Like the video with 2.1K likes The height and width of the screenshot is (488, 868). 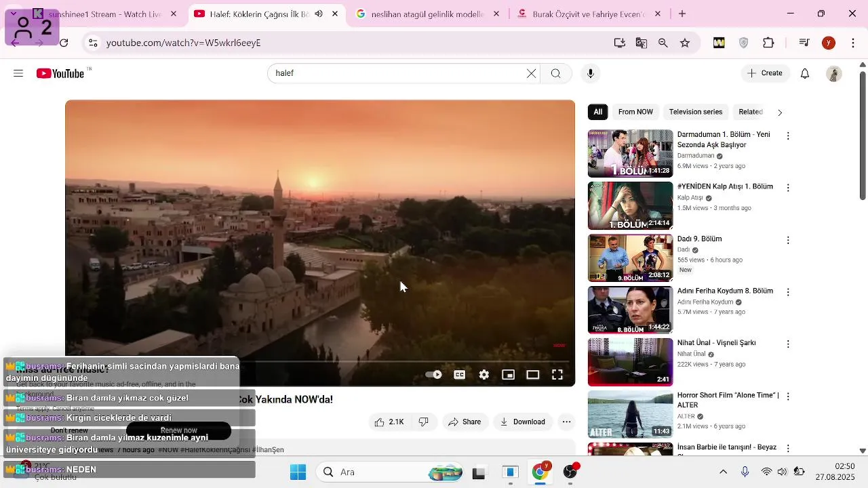click(389, 422)
